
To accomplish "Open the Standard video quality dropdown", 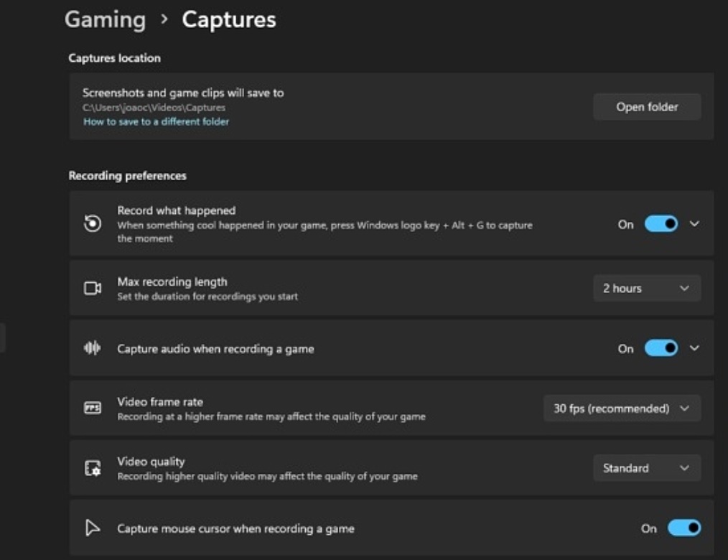I will pyautogui.click(x=647, y=468).
